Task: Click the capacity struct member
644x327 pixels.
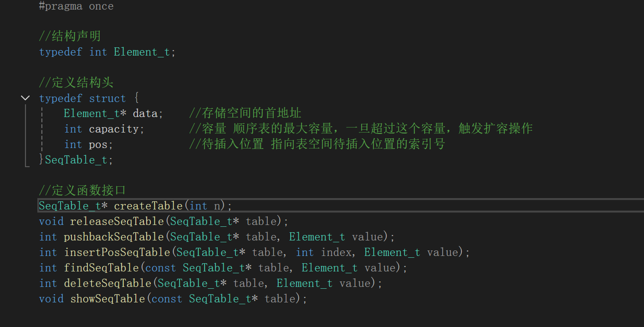Action: [113, 129]
